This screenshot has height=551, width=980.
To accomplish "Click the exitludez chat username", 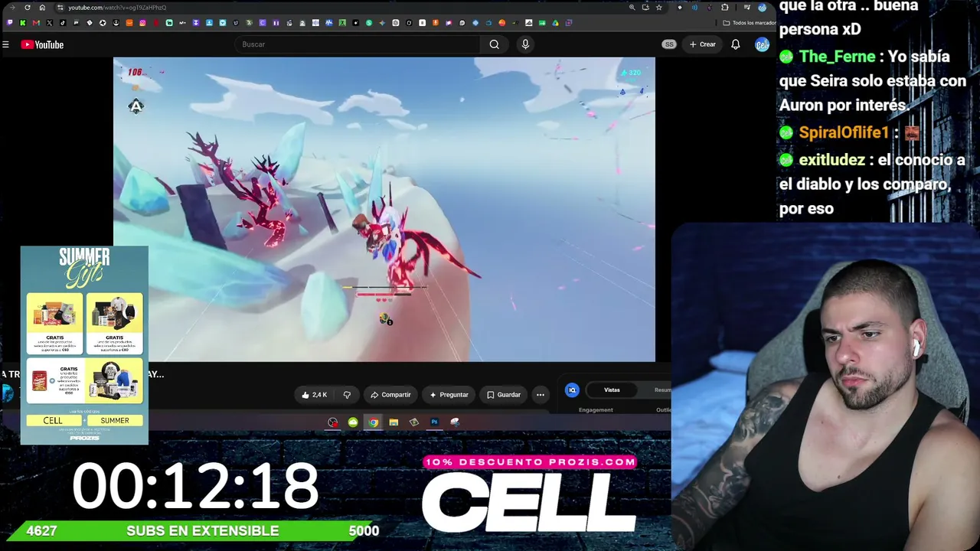I will 831,160.
